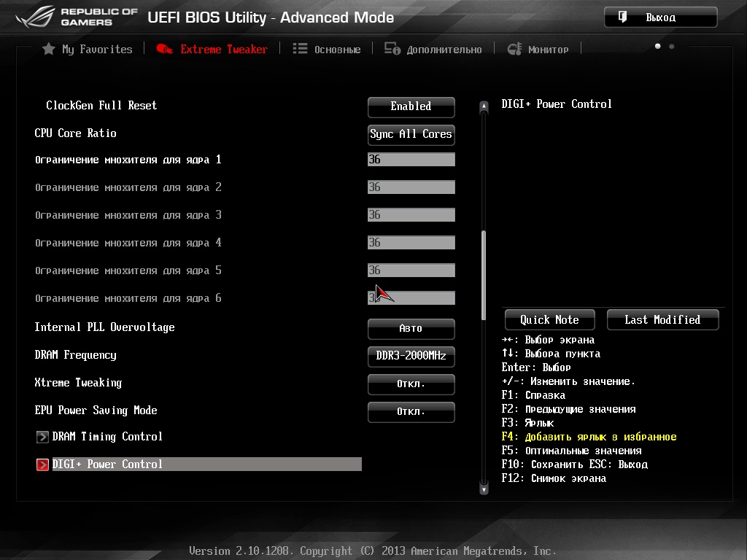This screenshot has height=560, width=747.
Task: Click the CPU Core Ratio label
Action: pyautogui.click(x=75, y=133)
